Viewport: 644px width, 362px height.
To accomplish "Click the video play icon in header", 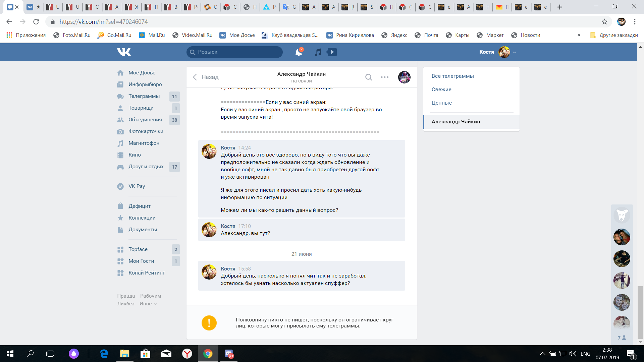I will 332,52.
